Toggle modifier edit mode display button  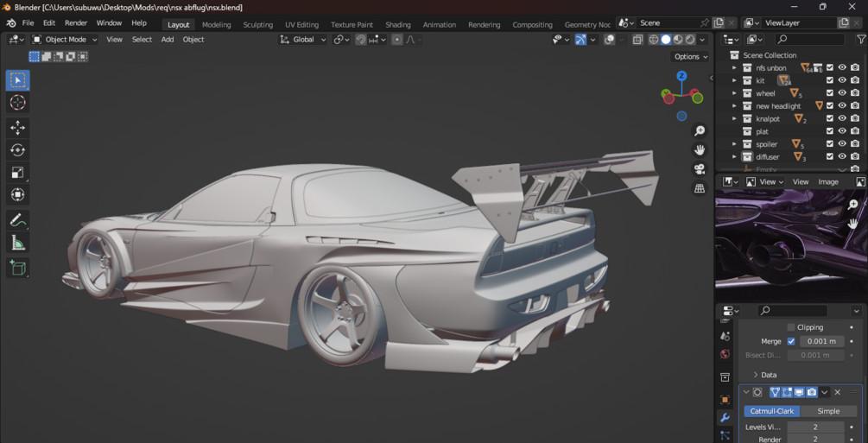point(787,392)
